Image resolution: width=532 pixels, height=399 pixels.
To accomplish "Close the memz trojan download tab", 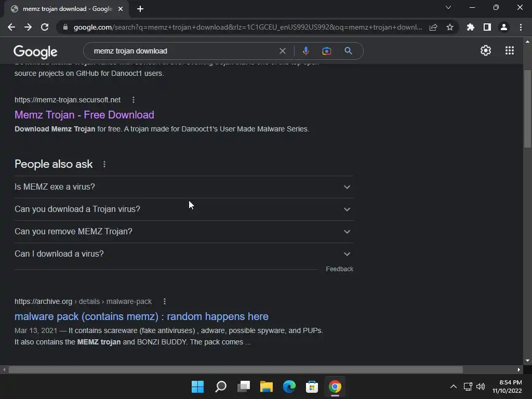I will point(121,9).
